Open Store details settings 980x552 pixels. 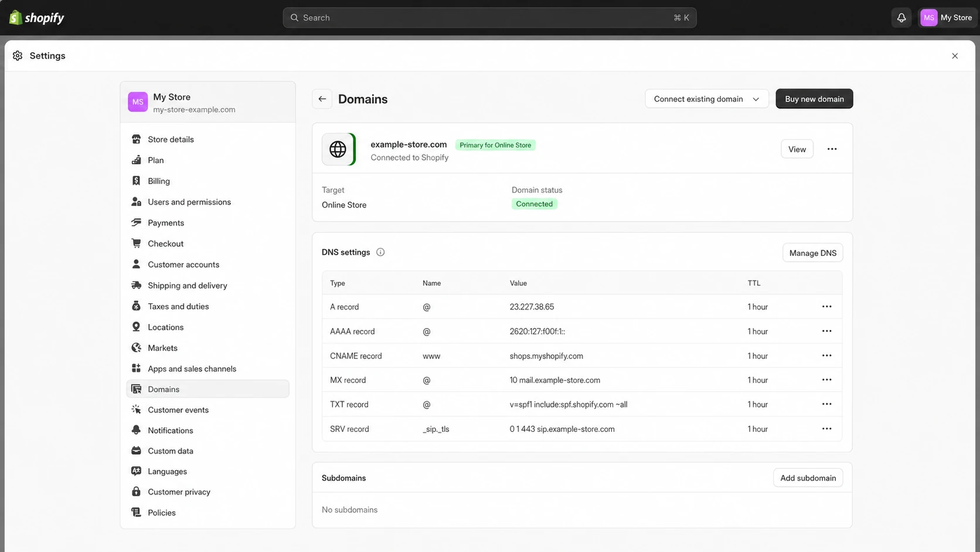click(x=207, y=139)
